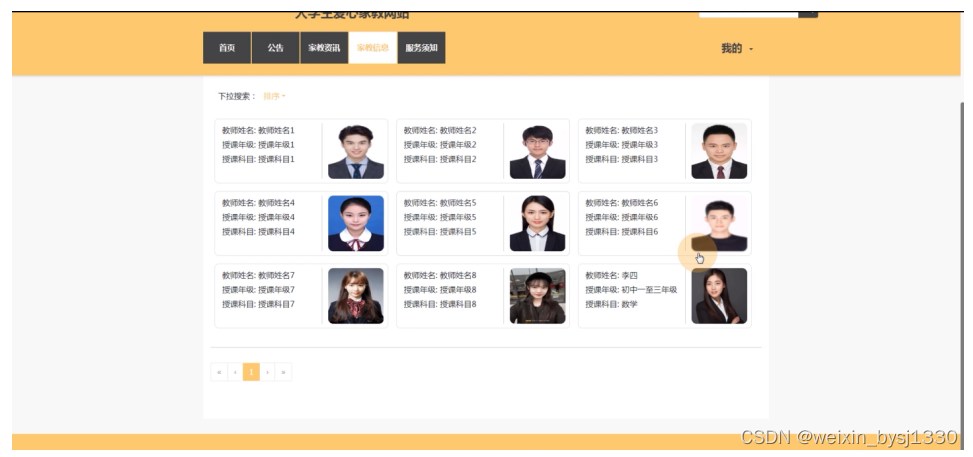Click the text 授课科目: 授课科目4
This screenshot has height=457, width=973.
(258, 232)
